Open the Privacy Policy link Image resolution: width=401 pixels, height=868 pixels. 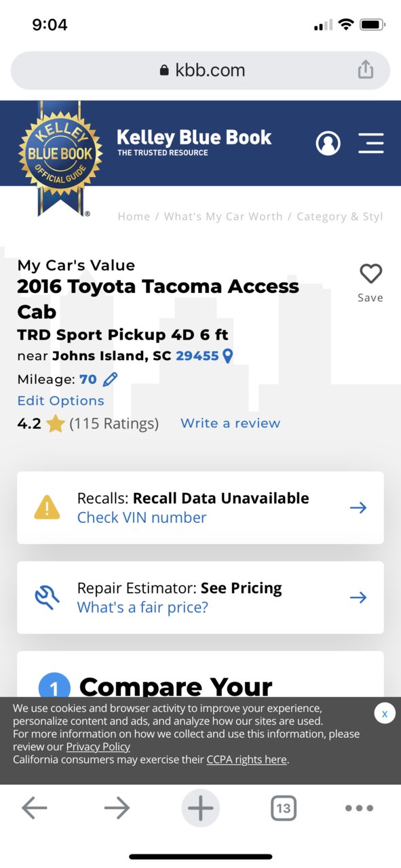[98, 747]
